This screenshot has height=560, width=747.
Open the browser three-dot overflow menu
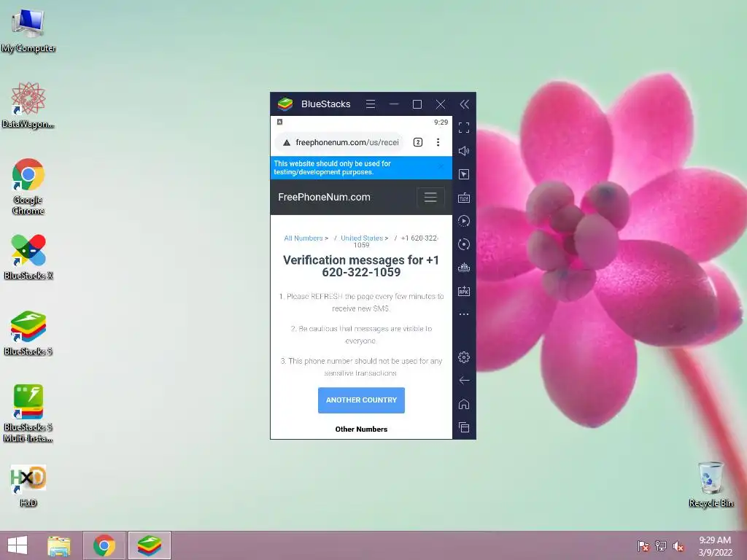438,142
